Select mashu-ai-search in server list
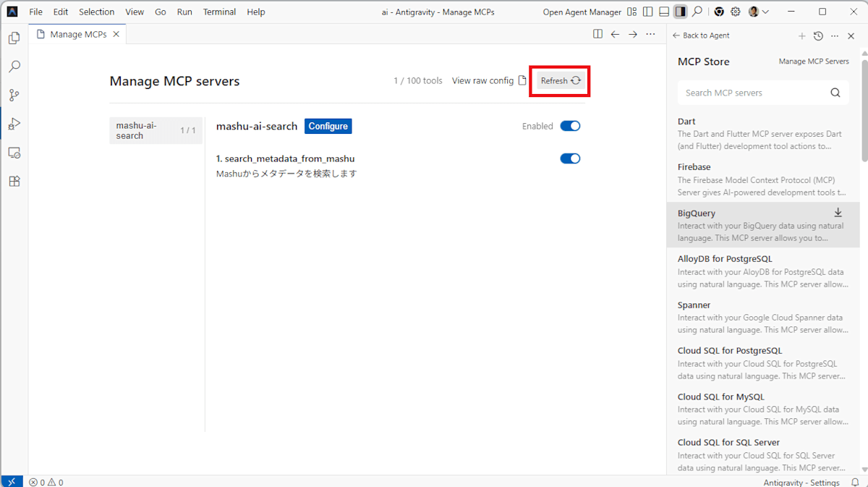 (x=156, y=130)
